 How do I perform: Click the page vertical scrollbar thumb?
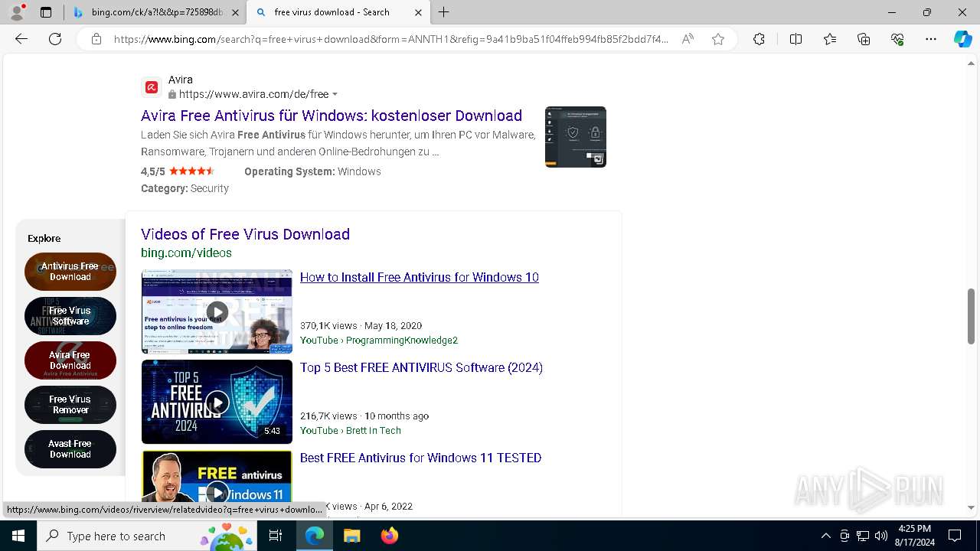[972, 316]
